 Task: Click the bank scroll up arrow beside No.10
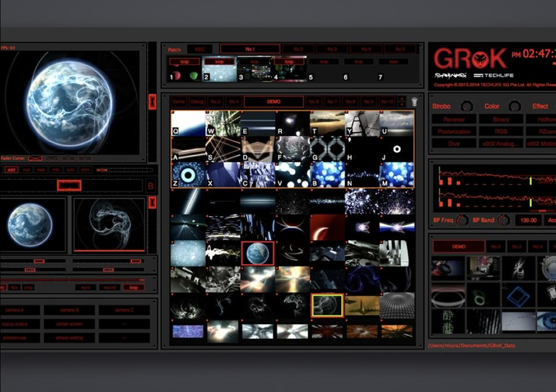tap(402, 99)
